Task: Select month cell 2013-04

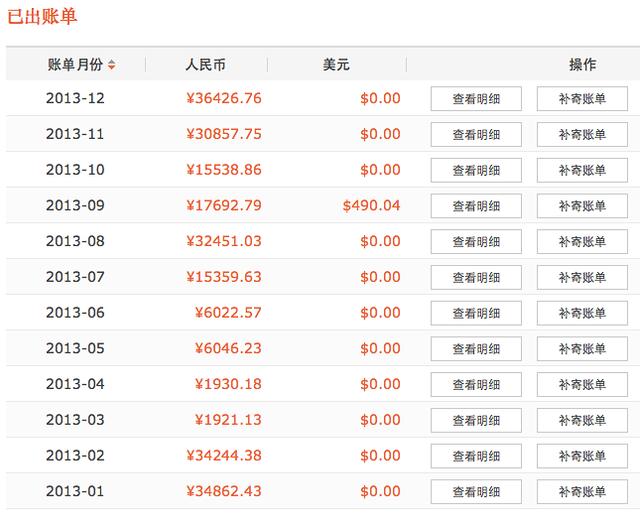Action: [x=75, y=384]
